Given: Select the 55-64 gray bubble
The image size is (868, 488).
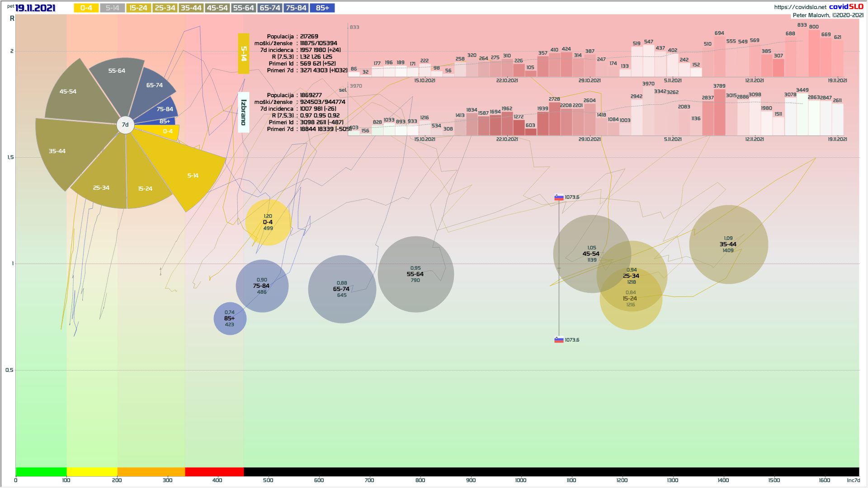Looking at the screenshot, I should pyautogui.click(x=415, y=274).
